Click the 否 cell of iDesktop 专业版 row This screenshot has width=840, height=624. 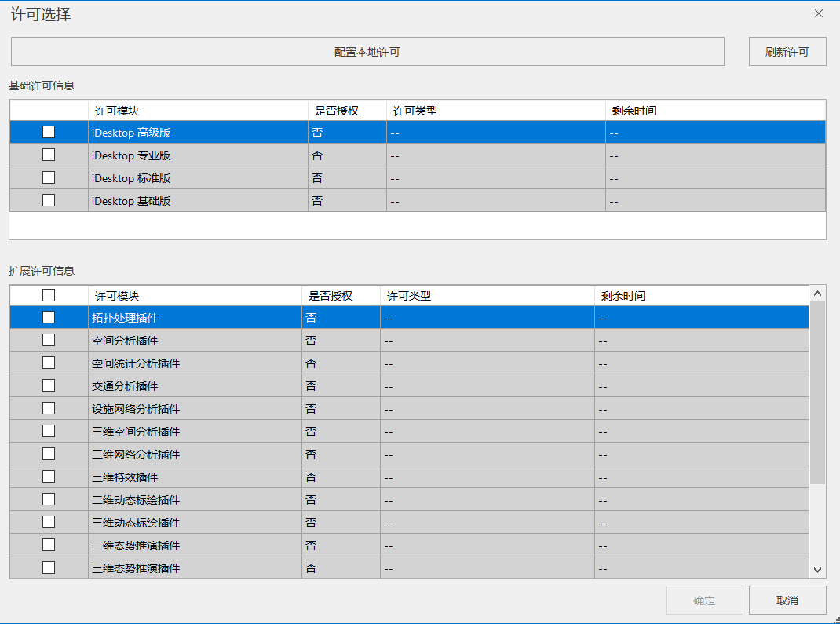pos(347,155)
